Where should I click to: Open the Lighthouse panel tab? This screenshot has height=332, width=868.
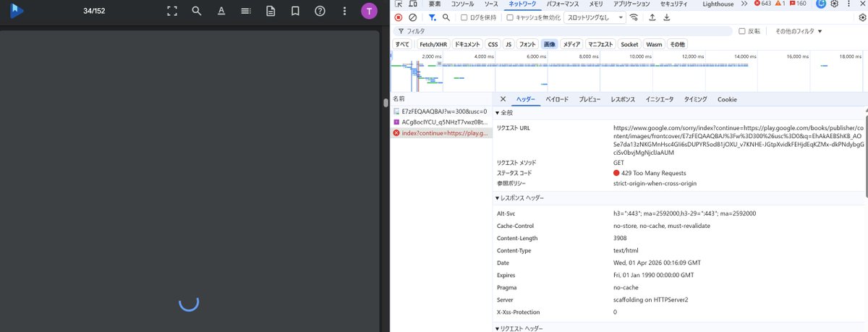pyautogui.click(x=719, y=4)
